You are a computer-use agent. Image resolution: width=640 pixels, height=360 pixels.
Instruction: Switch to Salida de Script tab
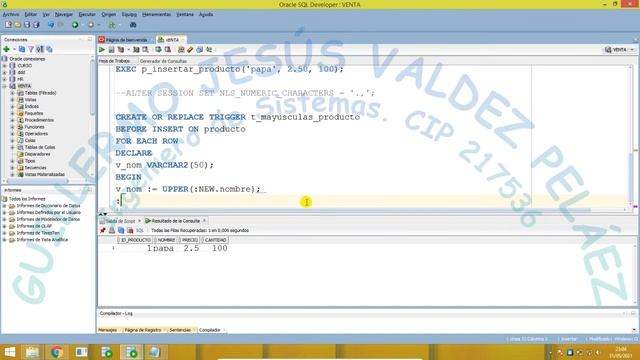click(x=120, y=221)
